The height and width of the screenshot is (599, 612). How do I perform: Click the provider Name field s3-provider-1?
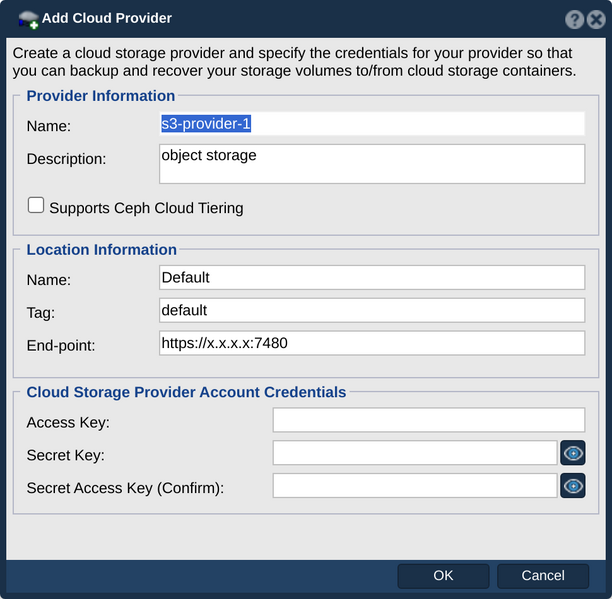[372, 124]
